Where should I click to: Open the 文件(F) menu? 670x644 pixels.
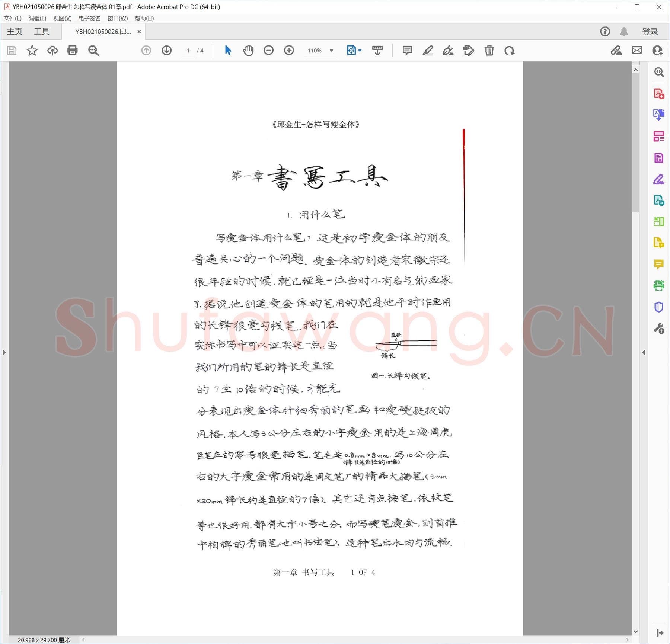(x=13, y=18)
